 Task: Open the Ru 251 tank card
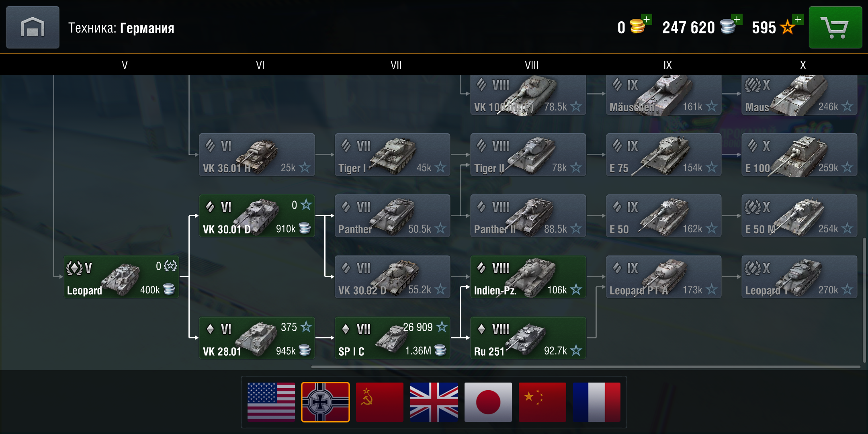click(528, 338)
